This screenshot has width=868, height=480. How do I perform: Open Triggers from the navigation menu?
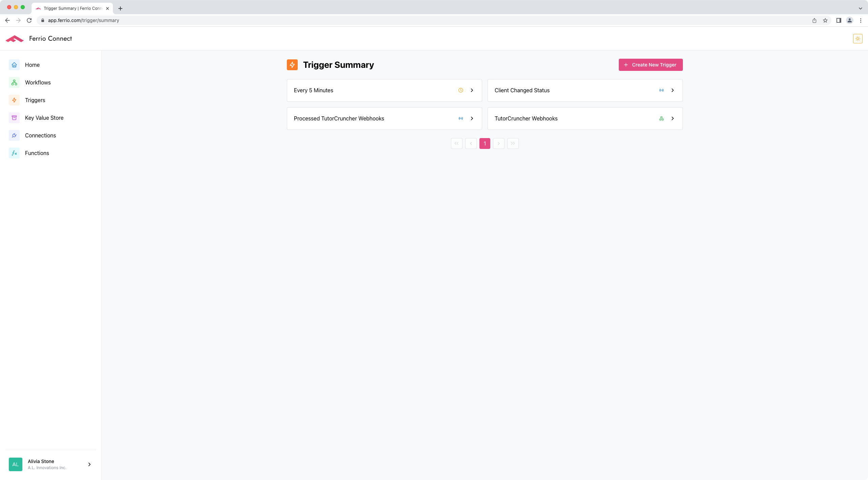point(35,100)
